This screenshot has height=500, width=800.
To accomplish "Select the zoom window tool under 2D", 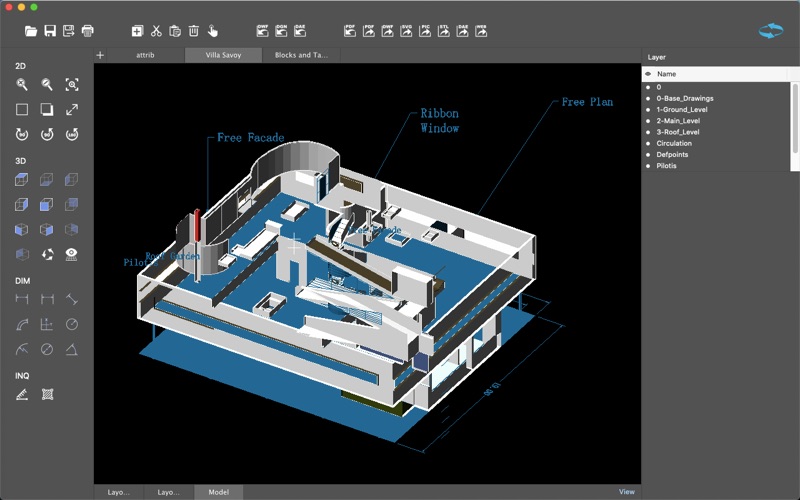I will (x=71, y=85).
